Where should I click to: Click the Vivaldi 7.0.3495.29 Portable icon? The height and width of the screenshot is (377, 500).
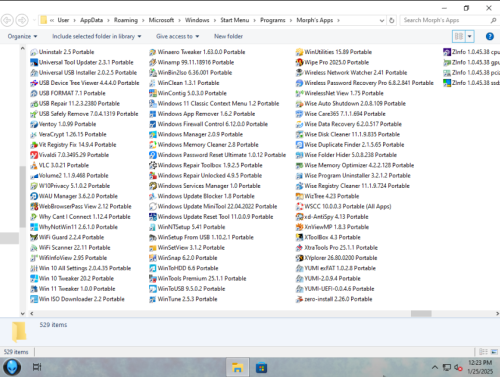coord(34,155)
